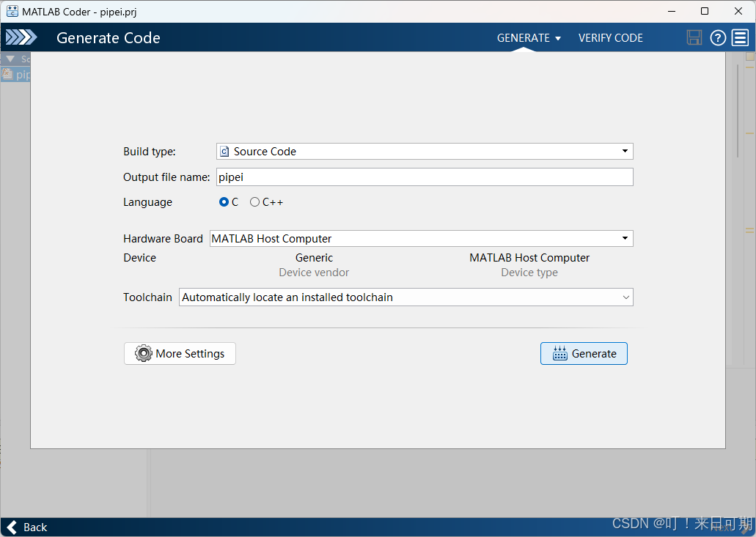Select C language radio button

(224, 202)
